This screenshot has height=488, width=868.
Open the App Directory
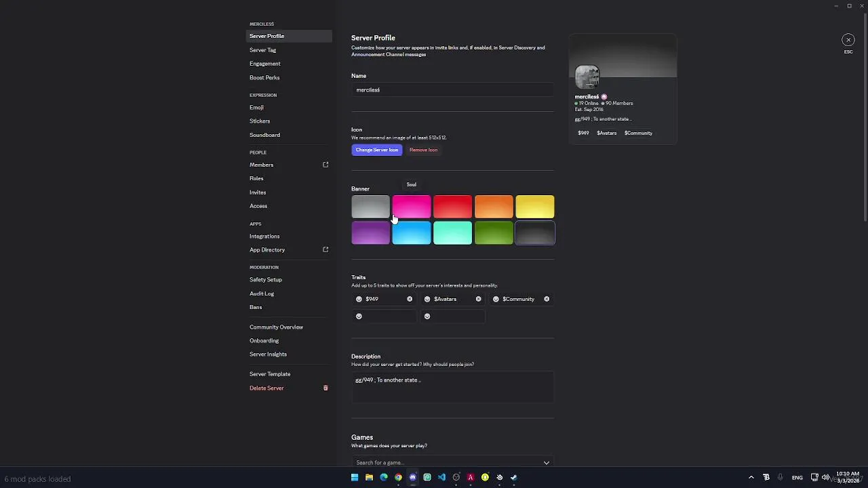click(x=289, y=249)
